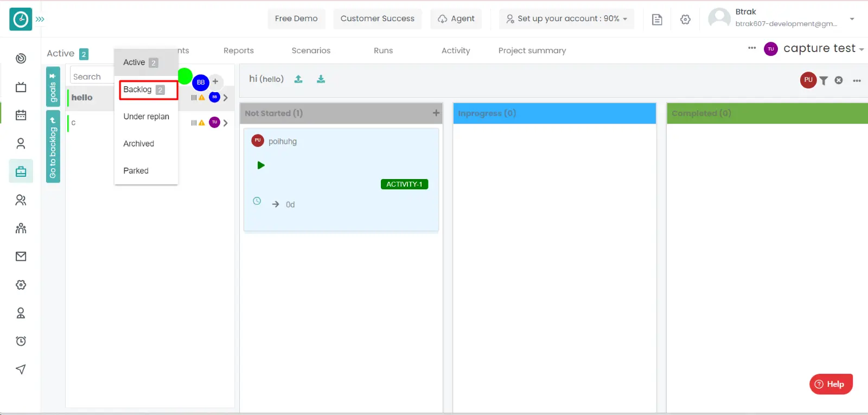Viewport: 868px width, 415px height.
Task: Open the Project summary tab
Action: click(x=532, y=50)
